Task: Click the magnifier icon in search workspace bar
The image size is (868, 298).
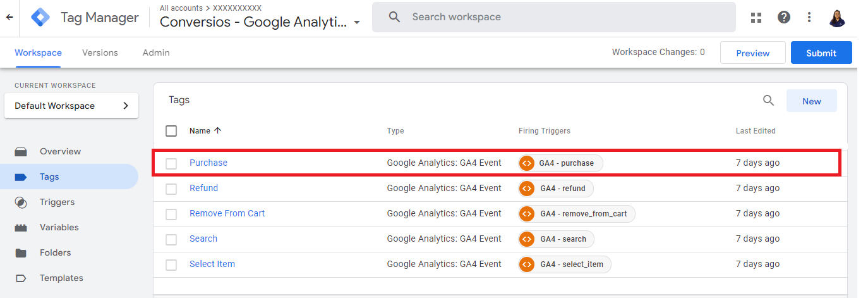Action: point(395,17)
